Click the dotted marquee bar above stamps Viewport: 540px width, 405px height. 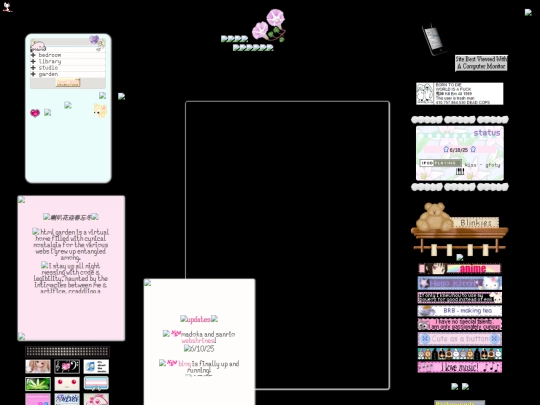click(x=67, y=351)
